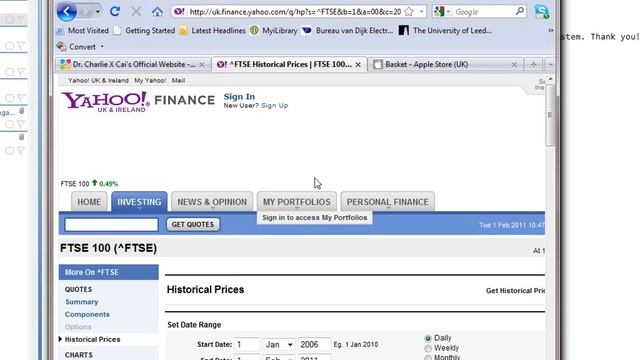Screen dimensions: 640x360
Task: Focus the Google search box
Action: 484,12
